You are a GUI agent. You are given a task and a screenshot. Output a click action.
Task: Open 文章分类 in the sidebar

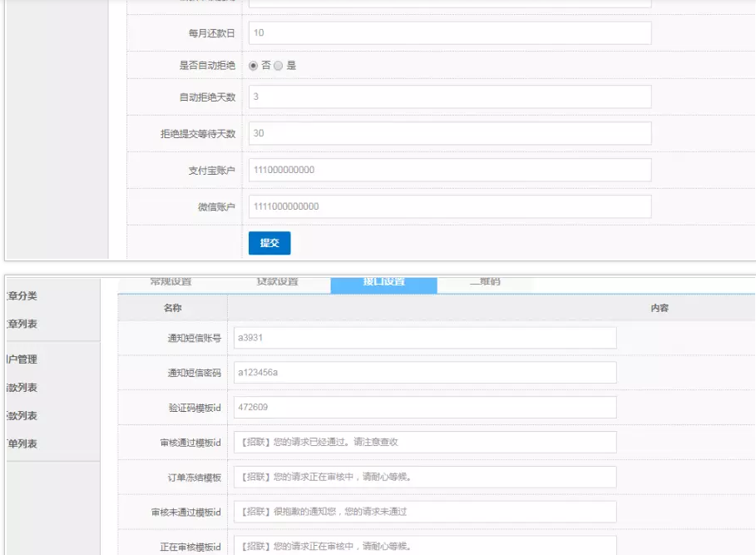pos(22,295)
